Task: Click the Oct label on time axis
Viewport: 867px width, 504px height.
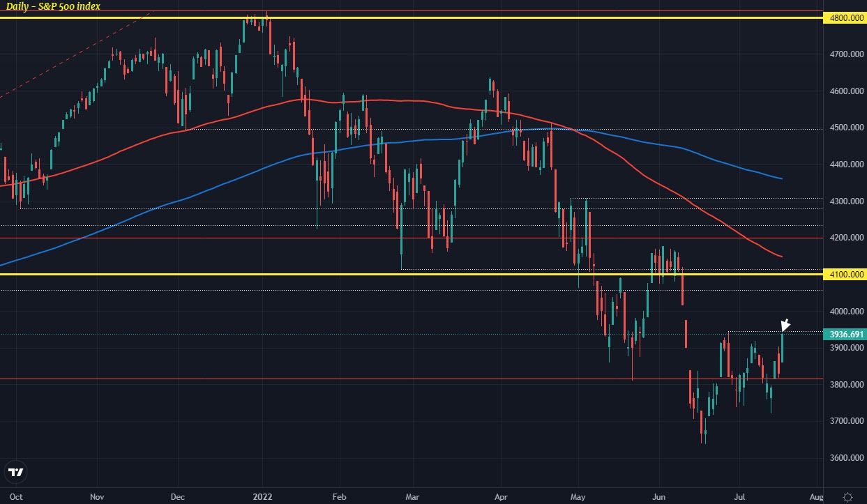Action: point(18,497)
